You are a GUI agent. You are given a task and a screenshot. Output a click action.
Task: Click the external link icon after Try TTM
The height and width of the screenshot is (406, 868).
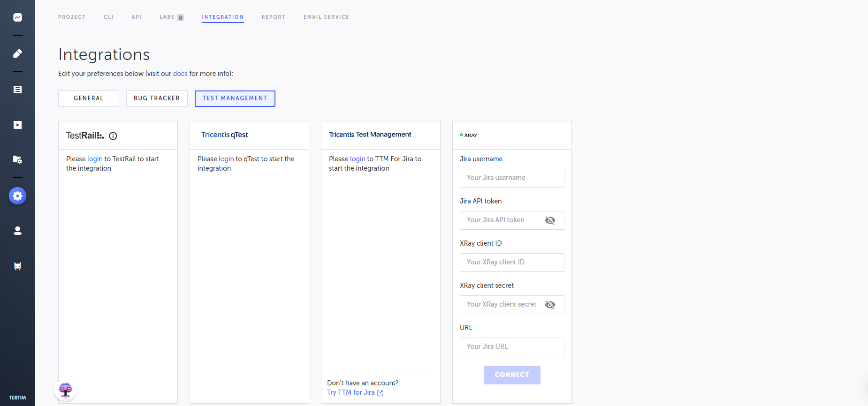pos(380,393)
